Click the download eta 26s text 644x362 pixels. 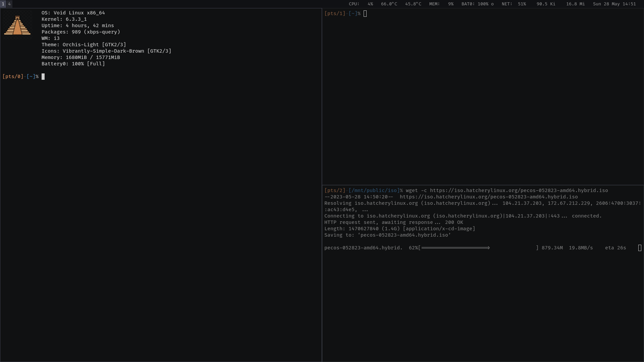[x=615, y=248]
